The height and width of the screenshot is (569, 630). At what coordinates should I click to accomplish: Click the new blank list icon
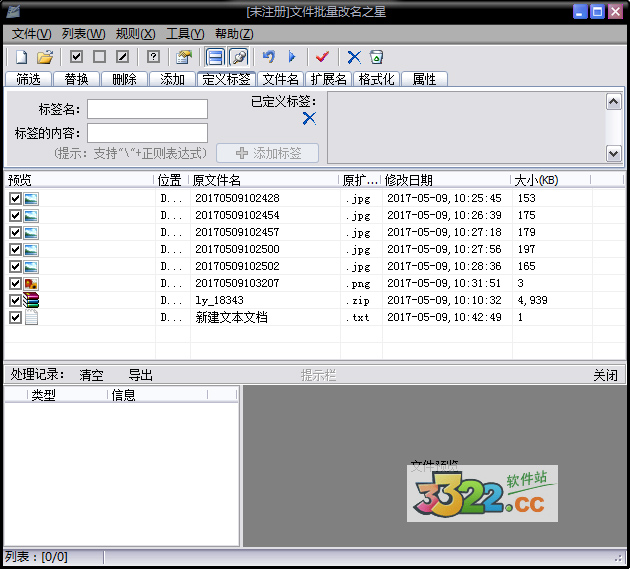pos(21,57)
